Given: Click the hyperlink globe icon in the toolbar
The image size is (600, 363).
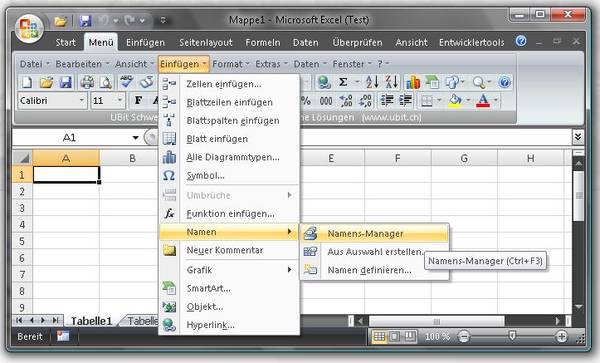Looking at the screenshot, I should [324, 82].
